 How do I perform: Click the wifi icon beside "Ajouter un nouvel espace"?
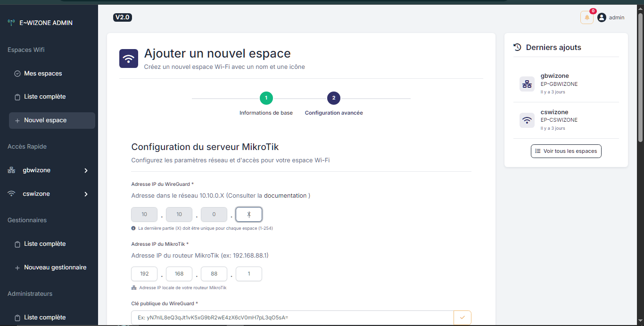(x=128, y=58)
